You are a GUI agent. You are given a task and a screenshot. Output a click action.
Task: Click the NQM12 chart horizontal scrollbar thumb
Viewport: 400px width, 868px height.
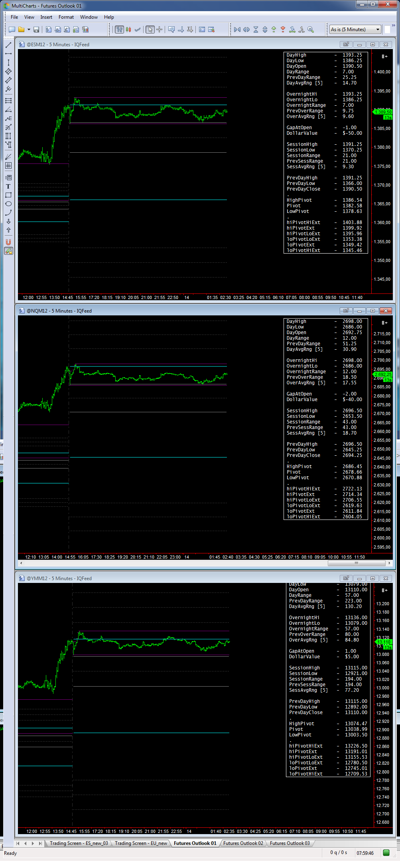[357, 563]
